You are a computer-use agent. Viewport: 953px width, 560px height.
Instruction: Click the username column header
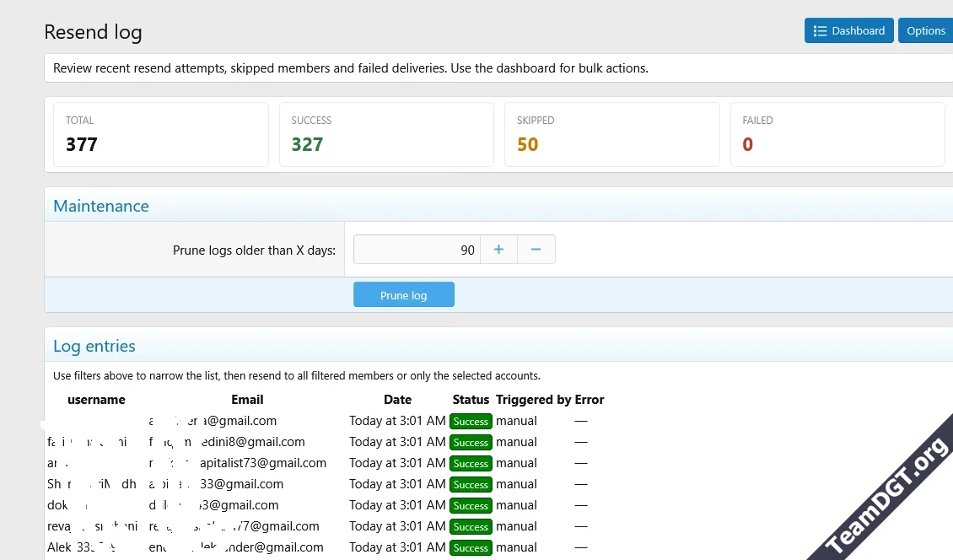click(x=96, y=400)
